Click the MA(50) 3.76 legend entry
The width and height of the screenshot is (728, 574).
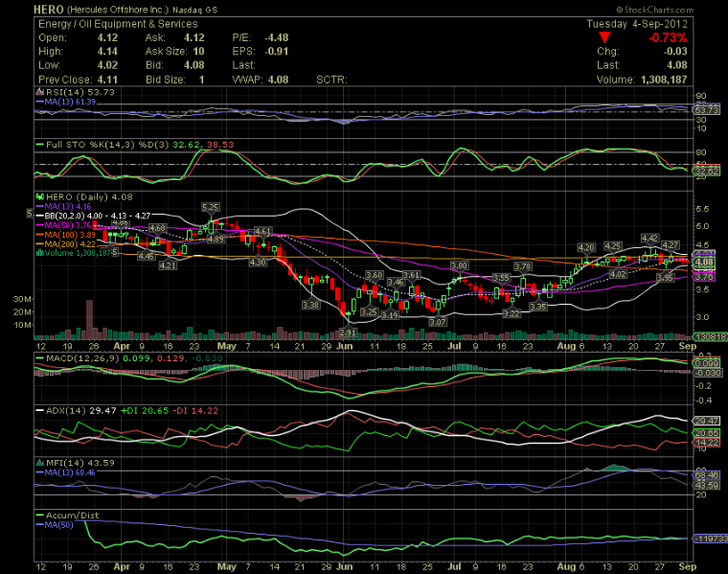click(68, 226)
